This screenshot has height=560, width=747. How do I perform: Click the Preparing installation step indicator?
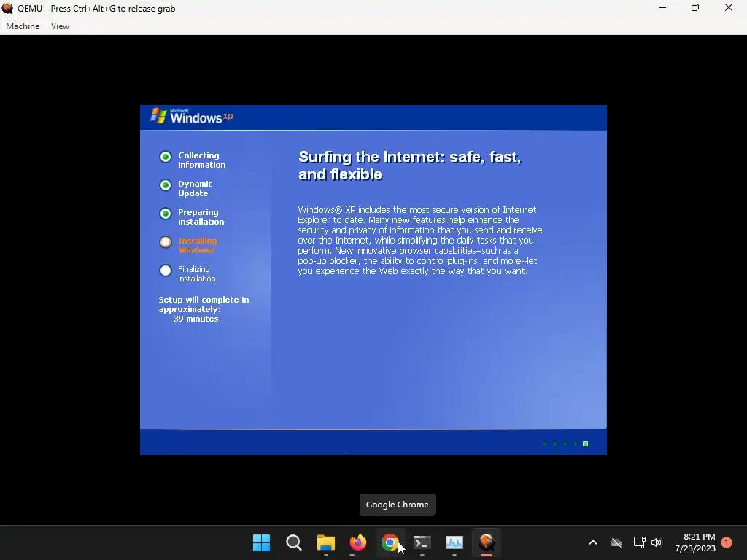point(166,214)
